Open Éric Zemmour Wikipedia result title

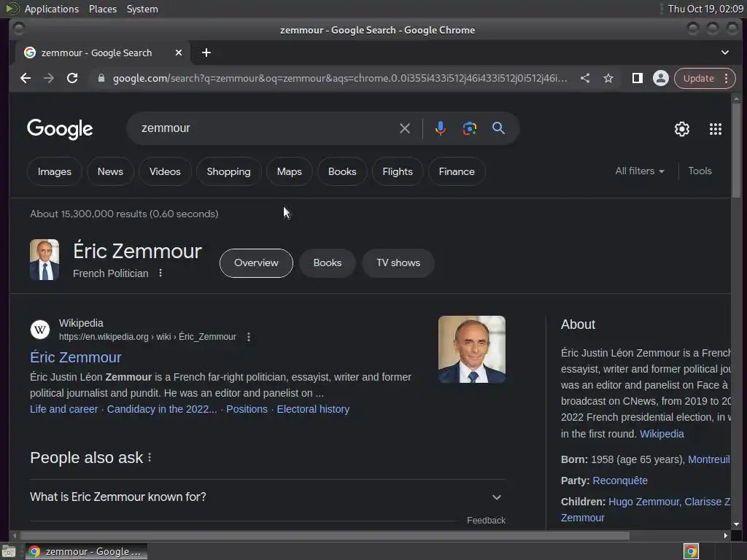(75, 357)
